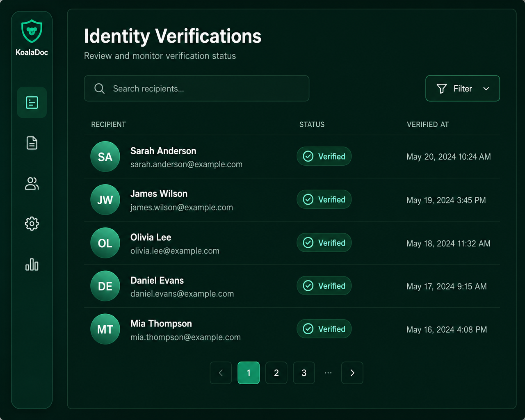Click daniel.evans@example.com email
Screen dimensions: 525x420
182,294
